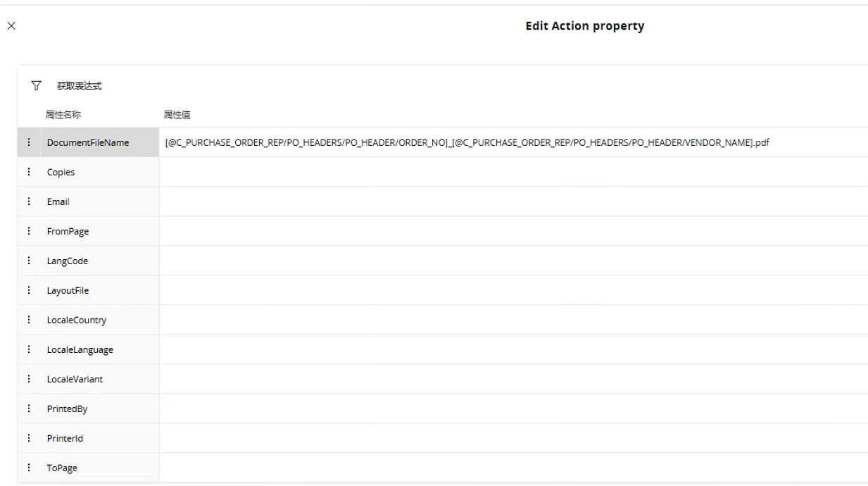This screenshot has height=486, width=868.
Task: Select the PrintedBy property name cell
Action: click(x=67, y=409)
